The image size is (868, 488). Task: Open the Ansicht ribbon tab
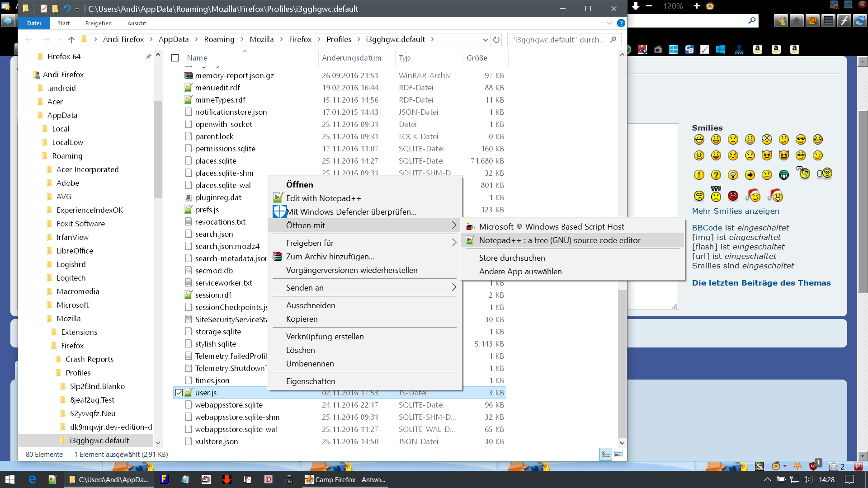[x=137, y=23]
